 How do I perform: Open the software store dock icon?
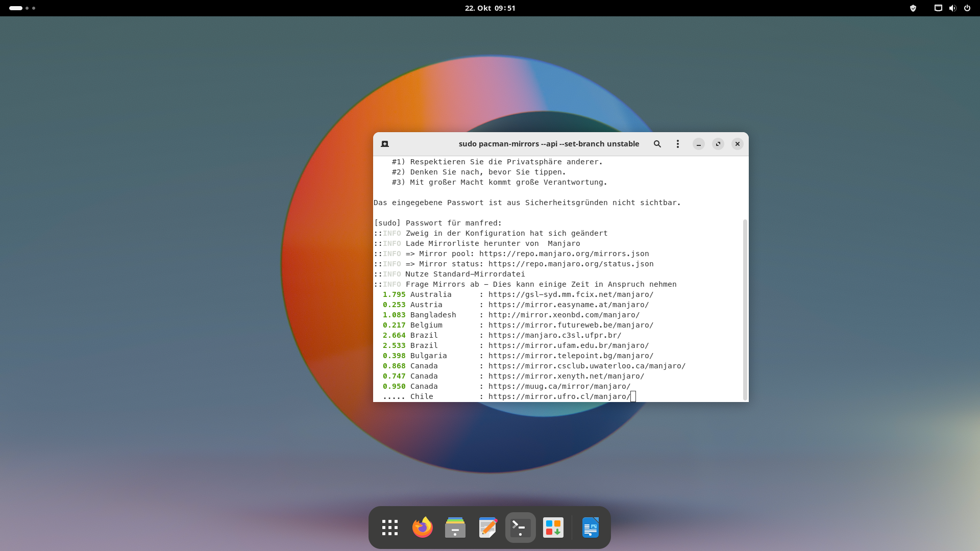(553, 528)
